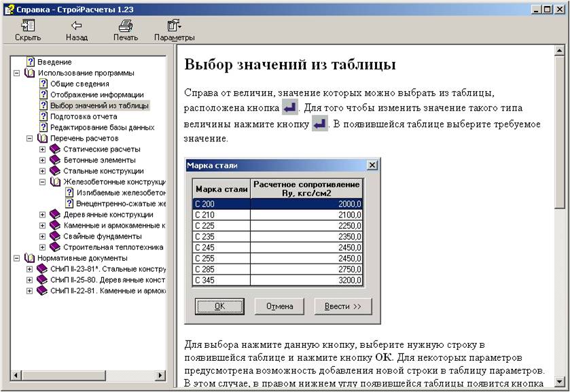Select the C 235 row in steel table
Viewport: 570px width, 392px height.
pos(277,236)
